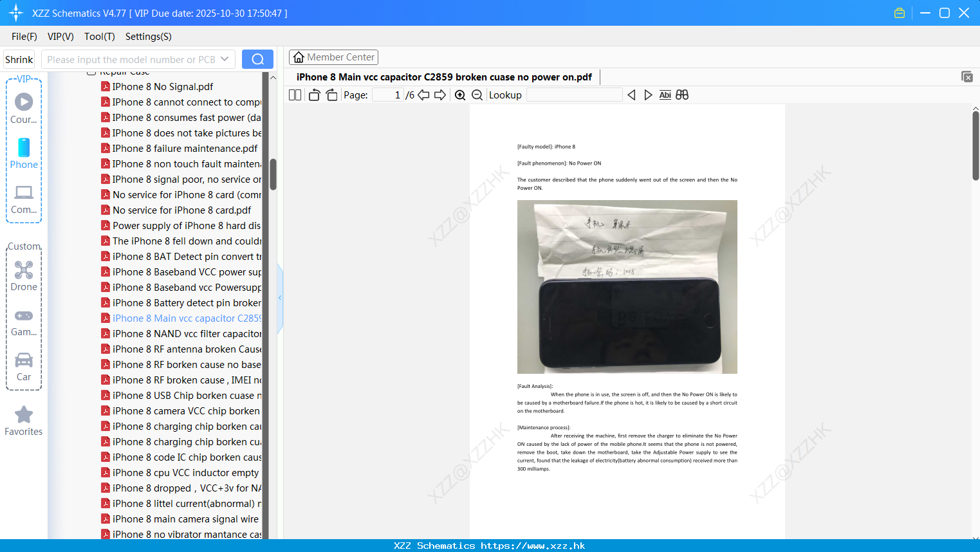Go to next page arrow
The image size is (980, 552).
(440, 95)
